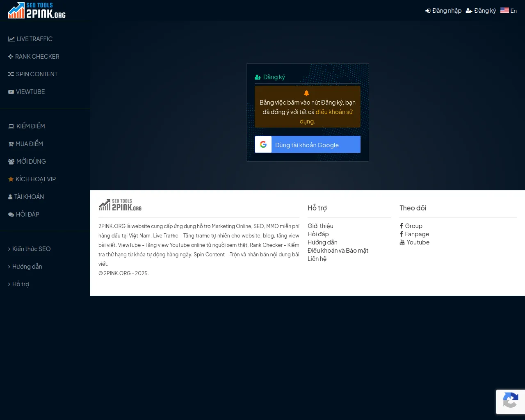
Task: Click the Hỏi Đáp chat bubbles icon
Action: [11, 215]
